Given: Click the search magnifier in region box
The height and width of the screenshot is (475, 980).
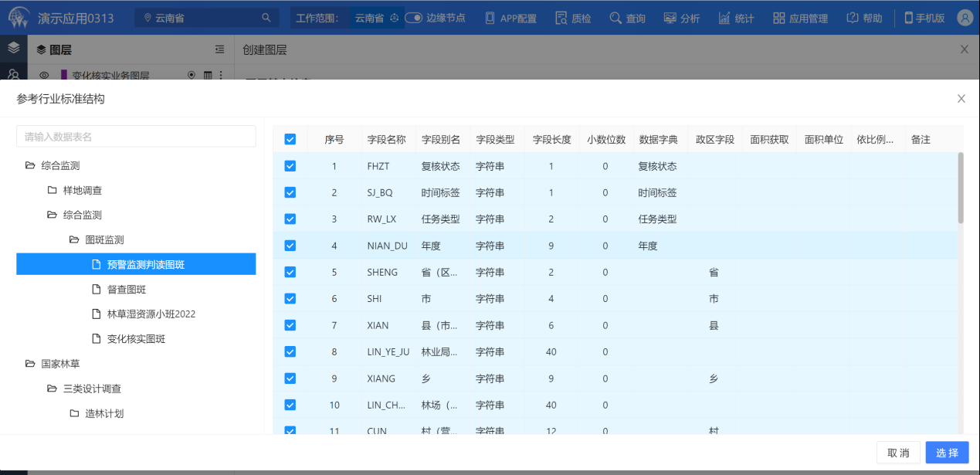Looking at the screenshot, I should (266, 18).
